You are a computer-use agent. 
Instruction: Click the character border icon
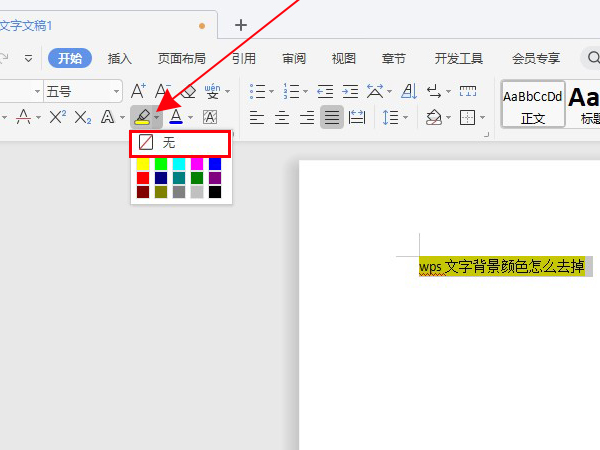click(x=210, y=117)
